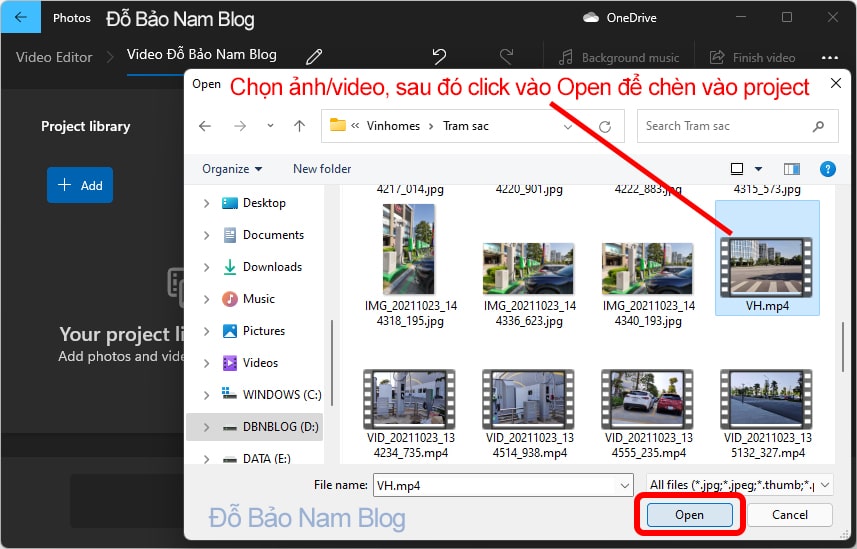This screenshot has height=549, width=857.
Task: Select the VH.mp4 video file
Action: [x=767, y=258]
